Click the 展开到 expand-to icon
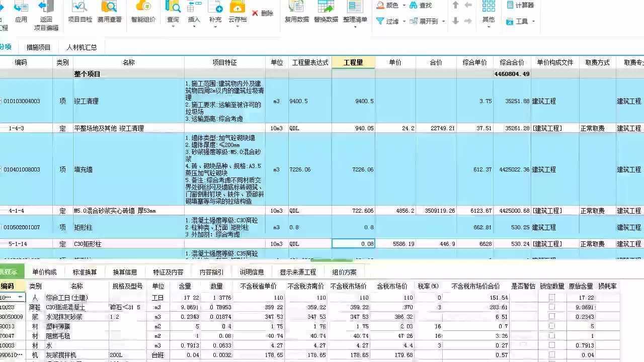This screenshot has height=362, width=644. coord(414,21)
